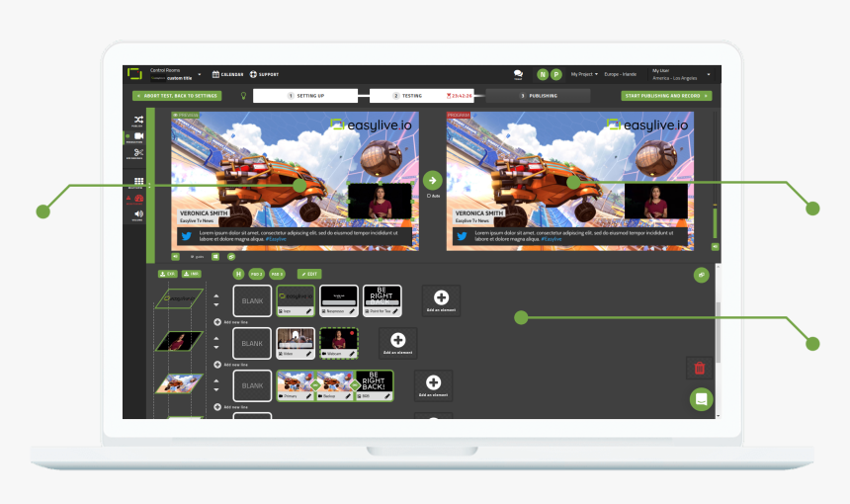Select the PAD 3 button
Viewport: 850px width, 504px height.
[277, 274]
